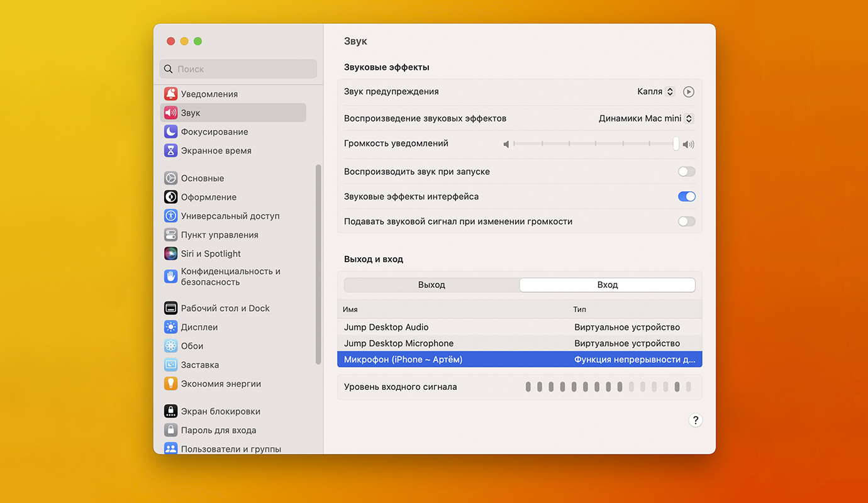This screenshot has height=503, width=868.
Task: Toggle Подавать звуковой сигнал при изменении громкости
Action: click(x=687, y=221)
